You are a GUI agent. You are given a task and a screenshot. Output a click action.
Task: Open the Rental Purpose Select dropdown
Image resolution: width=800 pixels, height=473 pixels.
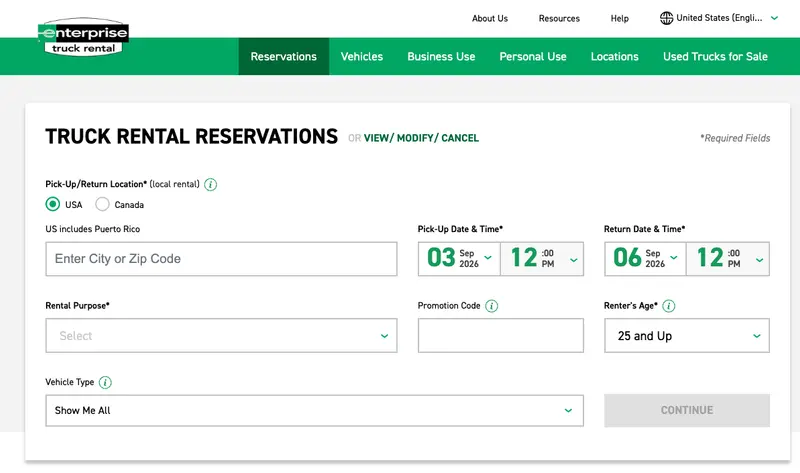(x=221, y=336)
